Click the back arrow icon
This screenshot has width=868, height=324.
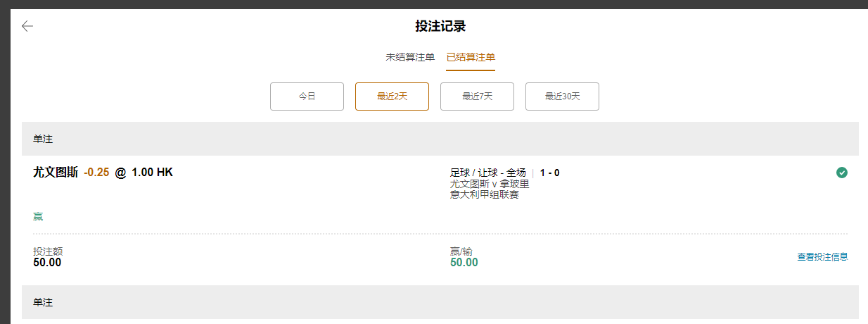[x=27, y=27]
